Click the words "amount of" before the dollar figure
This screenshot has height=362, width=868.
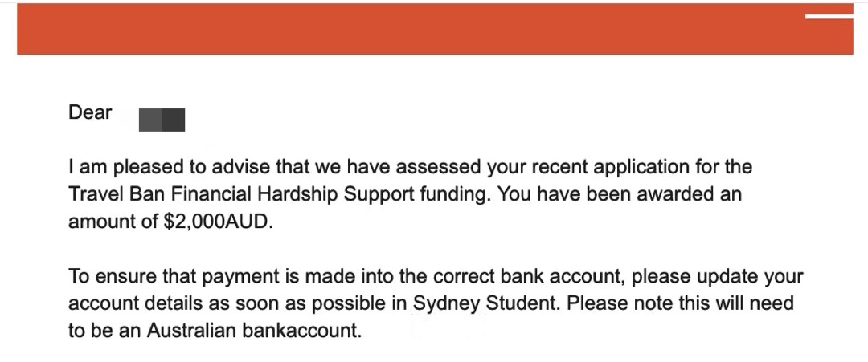coord(113,222)
